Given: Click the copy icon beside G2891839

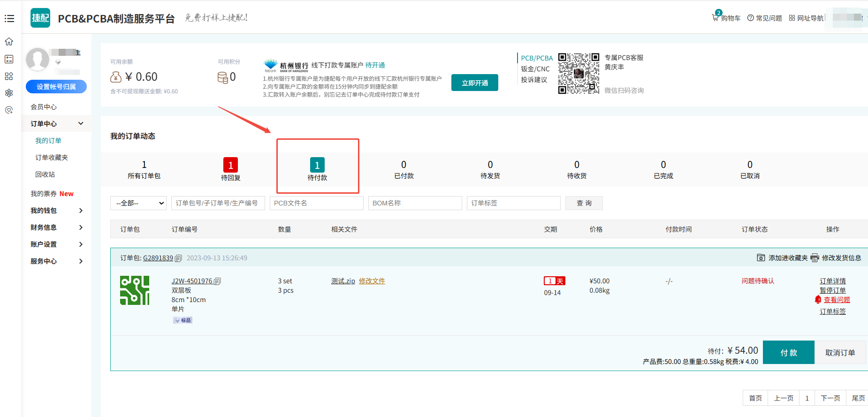Looking at the screenshot, I should pyautogui.click(x=178, y=258).
